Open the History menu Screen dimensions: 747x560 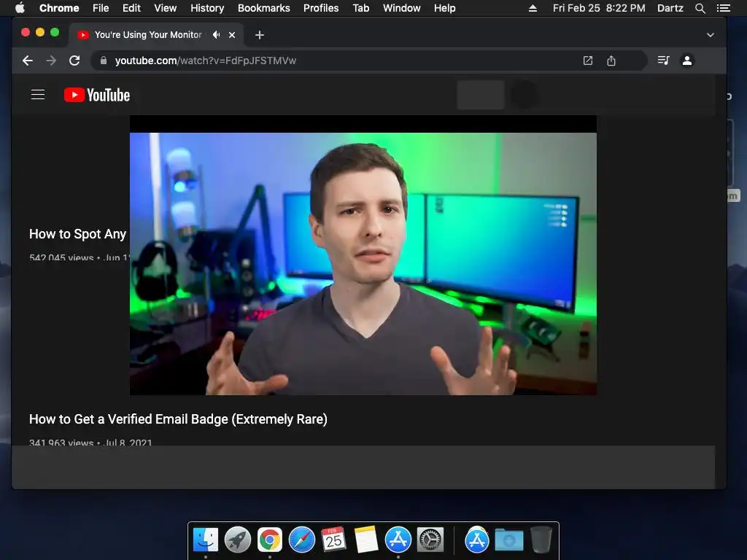[x=207, y=8]
